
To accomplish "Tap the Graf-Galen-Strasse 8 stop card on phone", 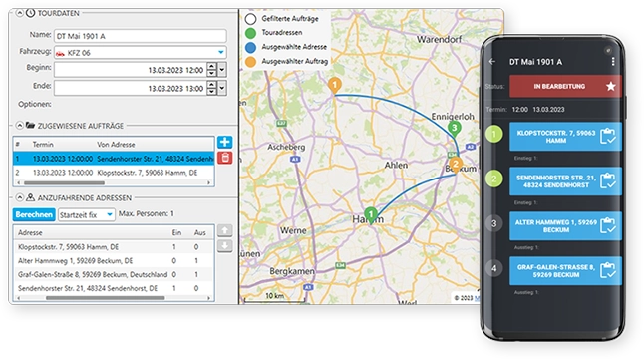I will coord(565,270).
